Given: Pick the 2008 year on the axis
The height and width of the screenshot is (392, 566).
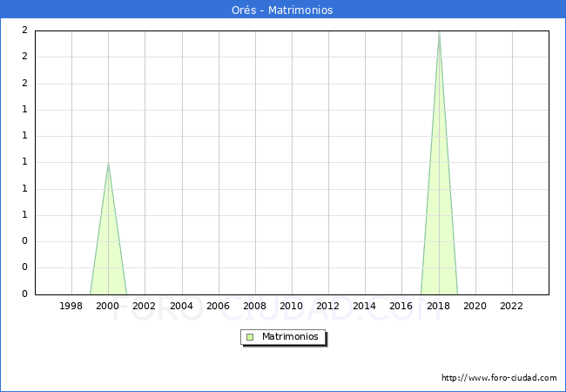Looking at the screenshot, I should coord(254,306).
